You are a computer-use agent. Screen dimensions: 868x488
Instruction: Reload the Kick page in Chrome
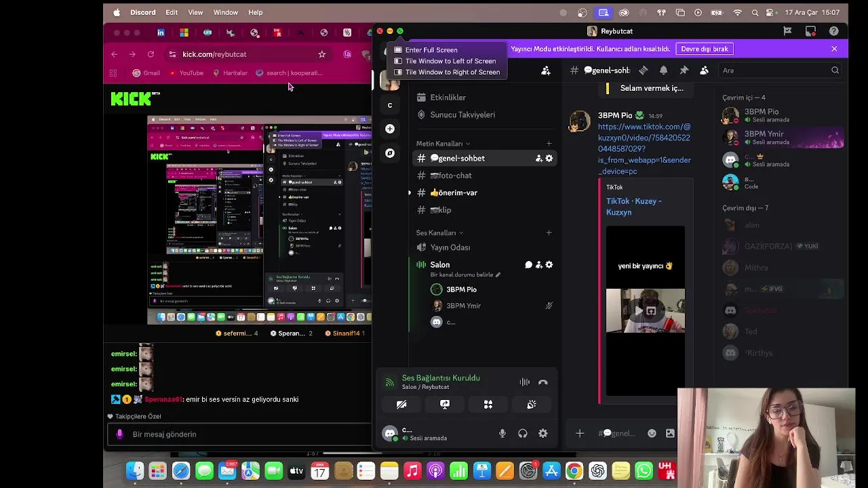151,54
